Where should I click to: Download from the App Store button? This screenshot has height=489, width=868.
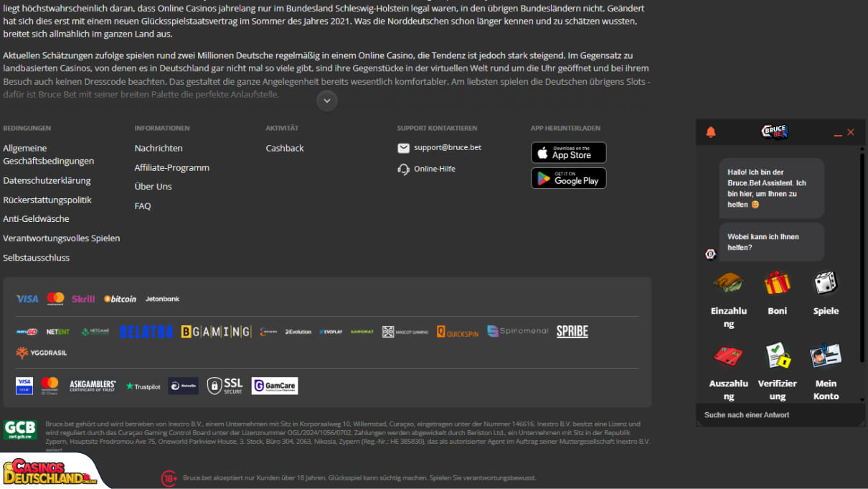click(568, 152)
